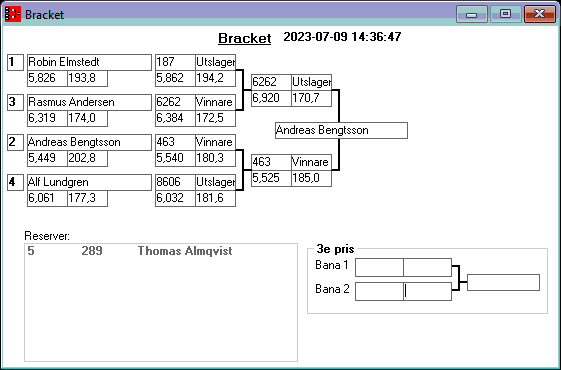This screenshot has height=370, width=561.
Task: Minimize the Bracket window
Action: pyautogui.click(x=472, y=14)
